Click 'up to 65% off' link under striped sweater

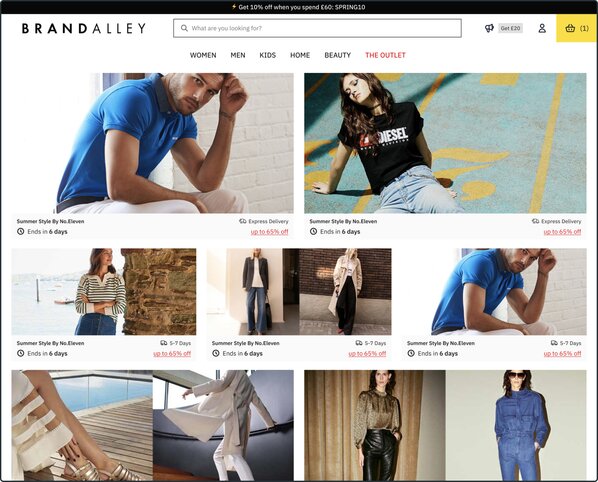(172, 354)
